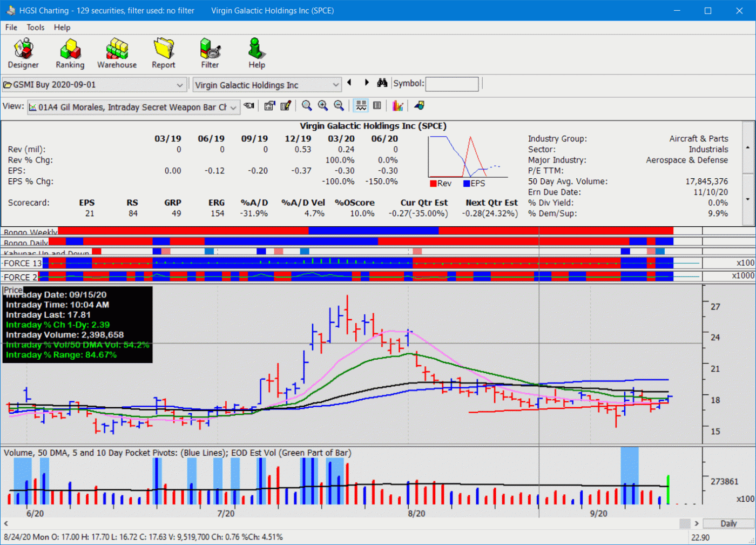Click the horizontal chart scrollbar thumb
756x545 pixels.
tap(685, 523)
